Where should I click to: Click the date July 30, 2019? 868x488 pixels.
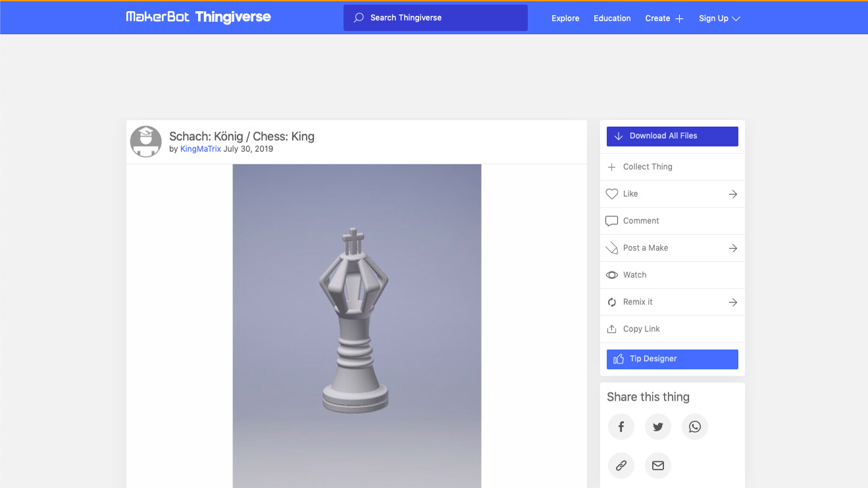(248, 149)
